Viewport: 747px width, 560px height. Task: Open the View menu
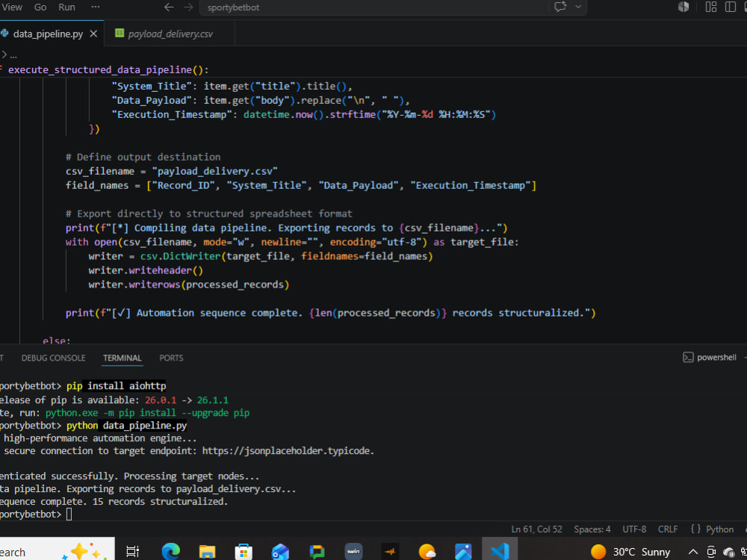click(x=11, y=7)
